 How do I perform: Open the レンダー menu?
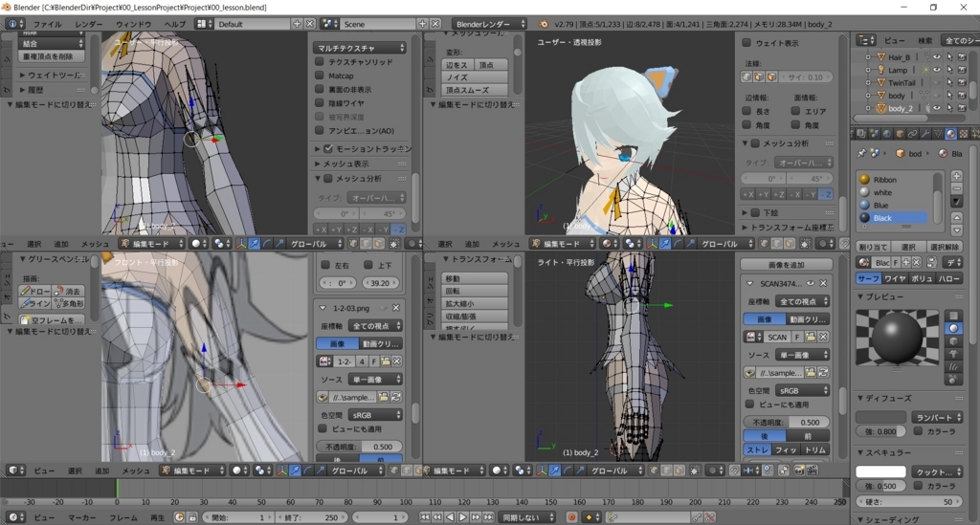(x=88, y=24)
